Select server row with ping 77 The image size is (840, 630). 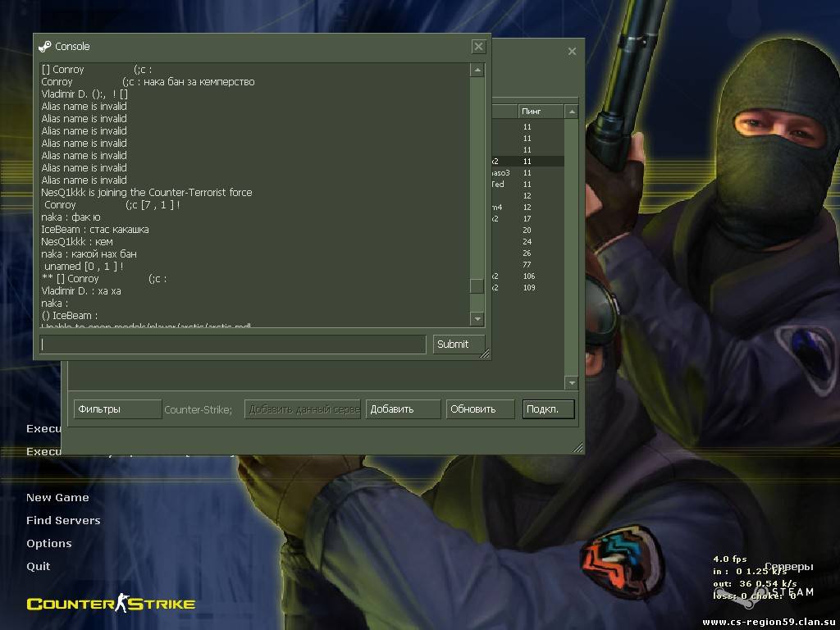coord(527,265)
